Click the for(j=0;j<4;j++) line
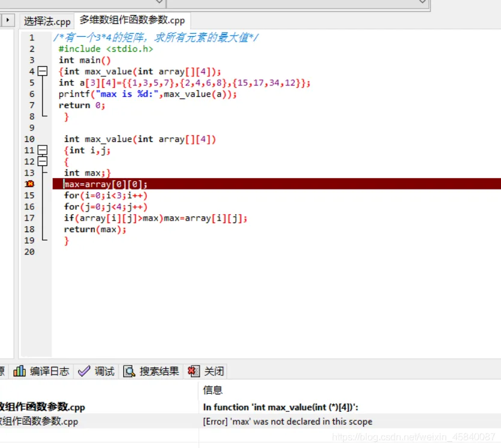This screenshot has height=448, width=501. (105, 207)
